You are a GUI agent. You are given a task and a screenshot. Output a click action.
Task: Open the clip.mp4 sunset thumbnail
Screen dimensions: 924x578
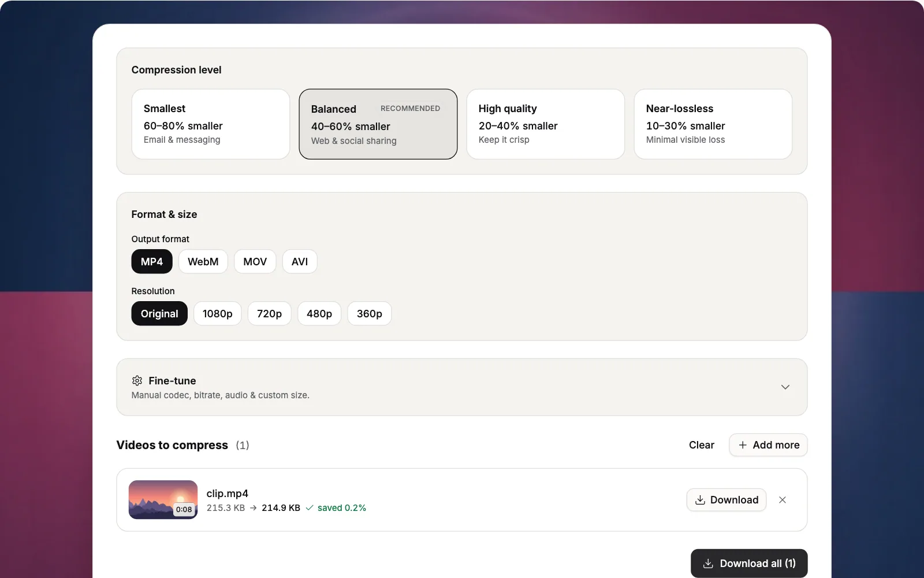(x=163, y=500)
